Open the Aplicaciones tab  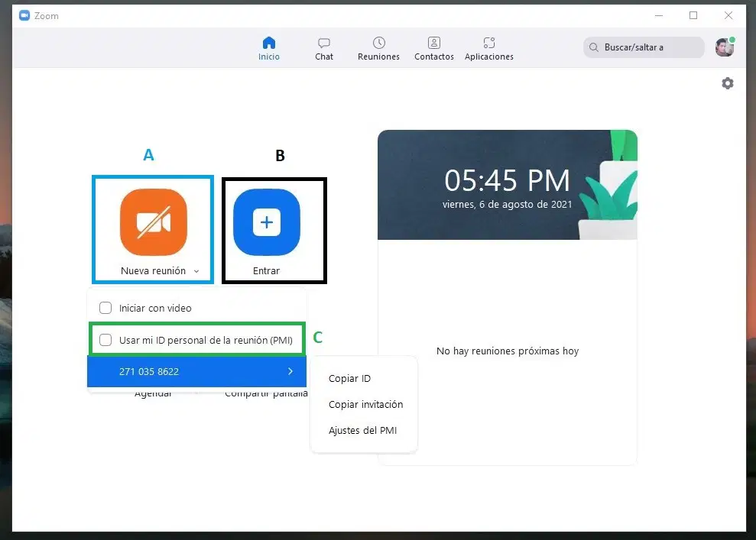click(x=489, y=49)
